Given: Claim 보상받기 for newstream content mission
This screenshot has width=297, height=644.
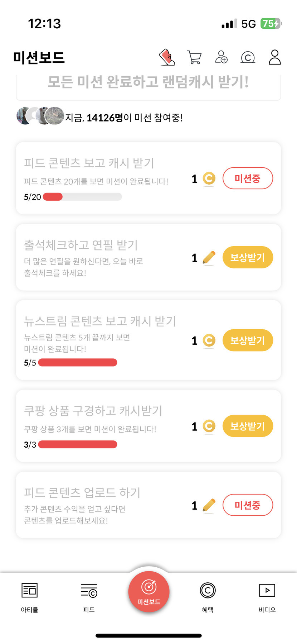Looking at the screenshot, I should pyautogui.click(x=248, y=340).
